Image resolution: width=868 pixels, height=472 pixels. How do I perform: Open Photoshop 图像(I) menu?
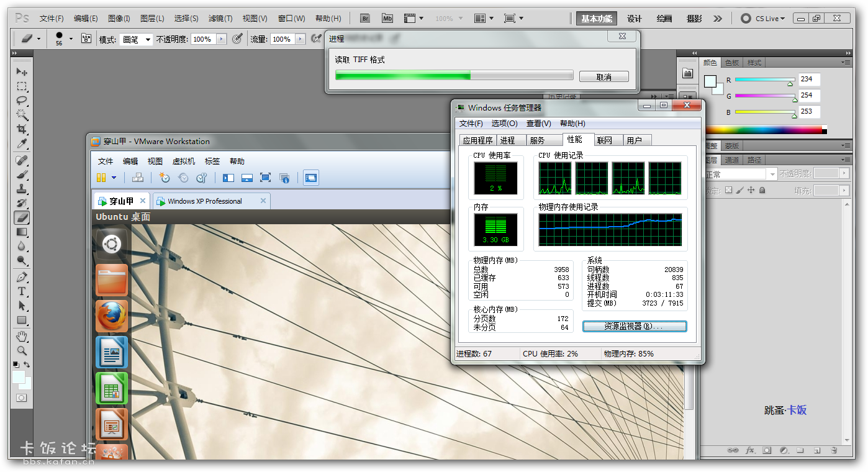[x=119, y=19]
